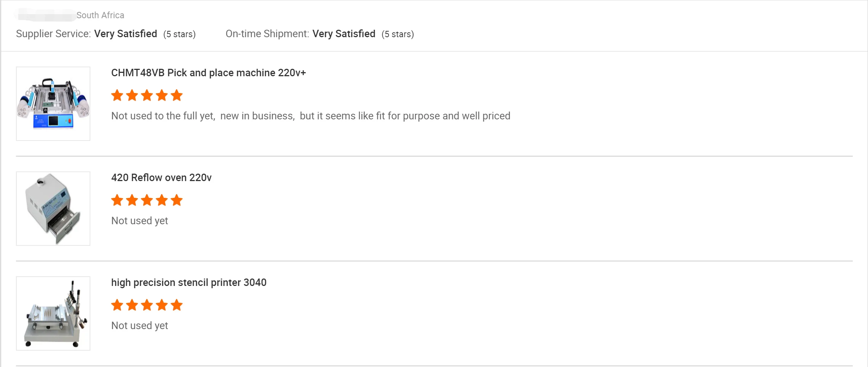Select the first star under 420 Reflow oven
This screenshot has width=868, height=367.
(117, 200)
